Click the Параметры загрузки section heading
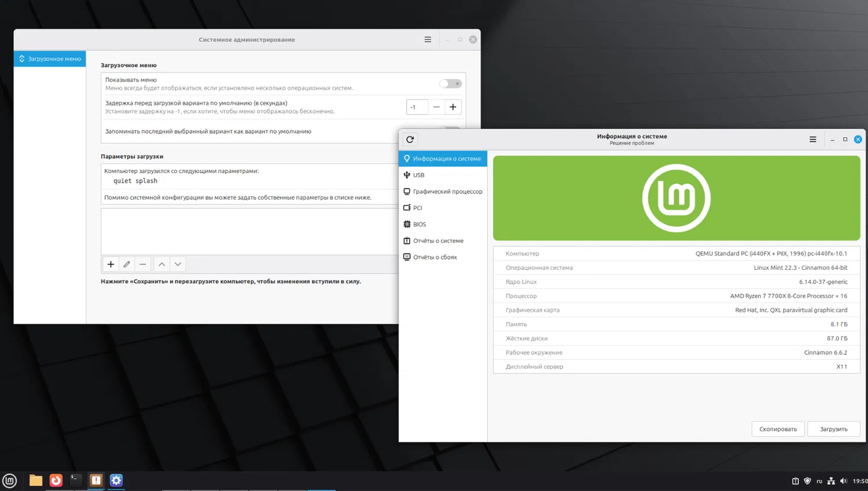This screenshot has height=491, width=868. tap(132, 156)
